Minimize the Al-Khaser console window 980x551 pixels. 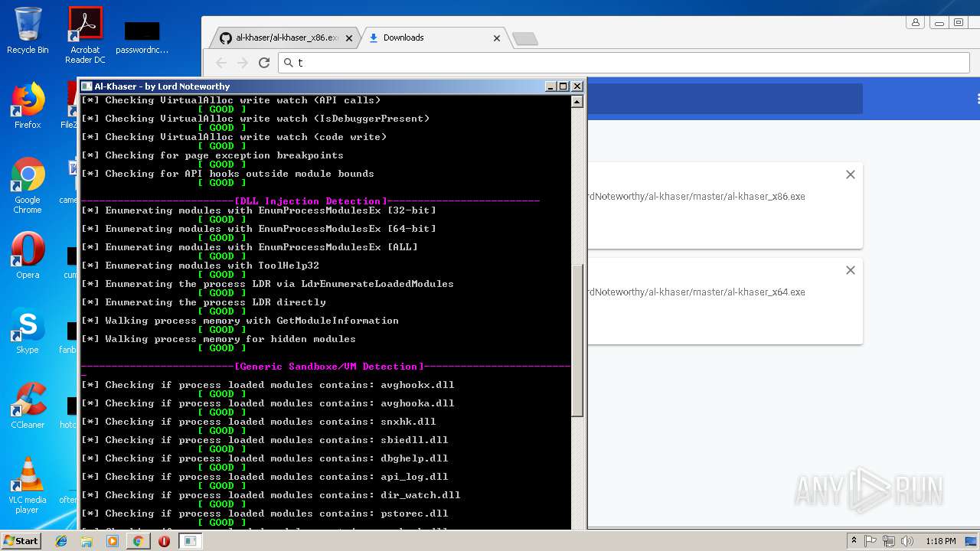pyautogui.click(x=550, y=86)
